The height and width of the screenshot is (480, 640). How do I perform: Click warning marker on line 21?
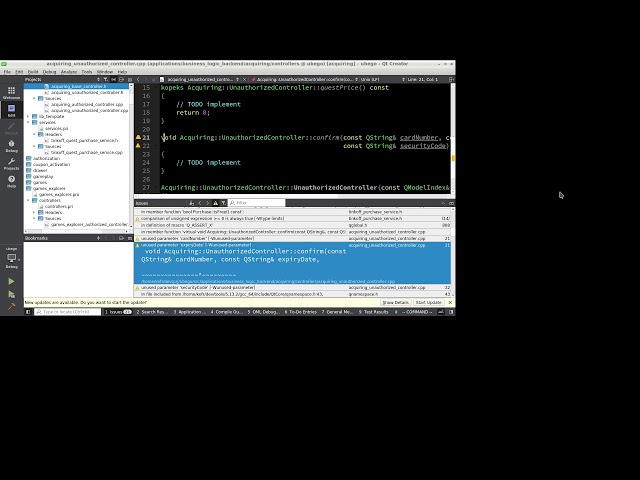pyautogui.click(x=138, y=138)
